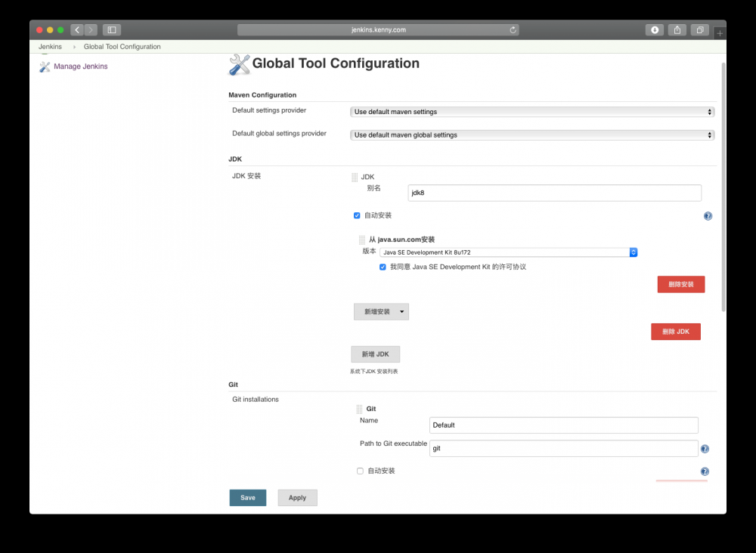Open the Jenkins breadcrumb link

[49, 46]
